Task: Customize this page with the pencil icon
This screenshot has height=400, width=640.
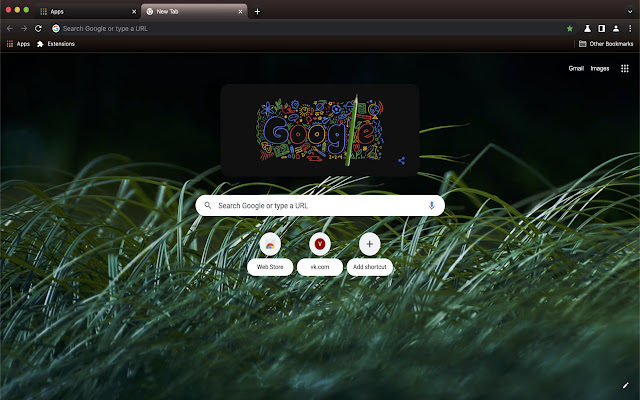Action: (x=625, y=385)
